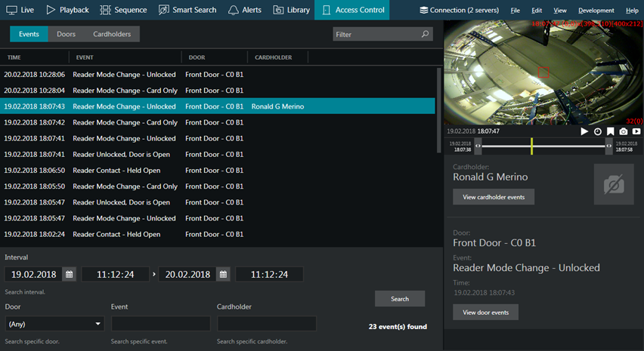Viewport: 644px width, 351px height.
Task: Select Reader Unlocked, Door is Open at 18:05:47
Action: [217, 202]
